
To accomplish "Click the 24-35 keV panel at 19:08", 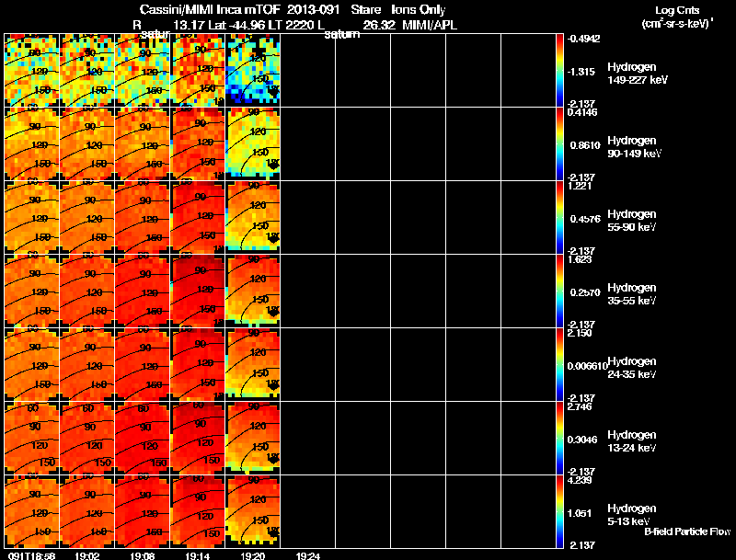I will pyautogui.click(x=143, y=364).
